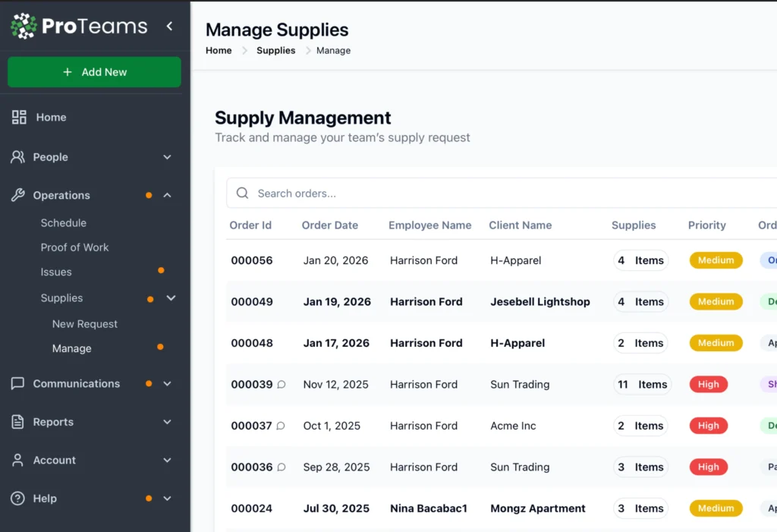Click the search magnifier icon

pyautogui.click(x=242, y=193)
